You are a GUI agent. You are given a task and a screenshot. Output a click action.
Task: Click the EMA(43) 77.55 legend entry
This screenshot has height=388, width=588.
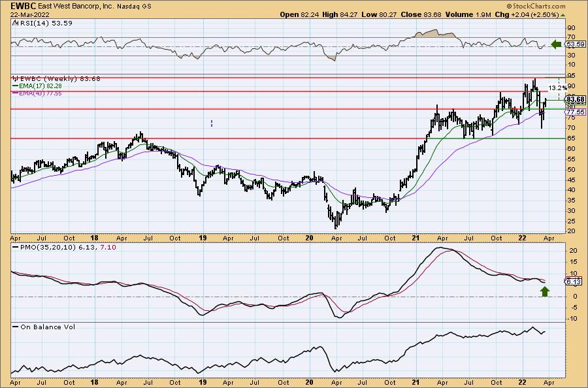pos(41,93)
